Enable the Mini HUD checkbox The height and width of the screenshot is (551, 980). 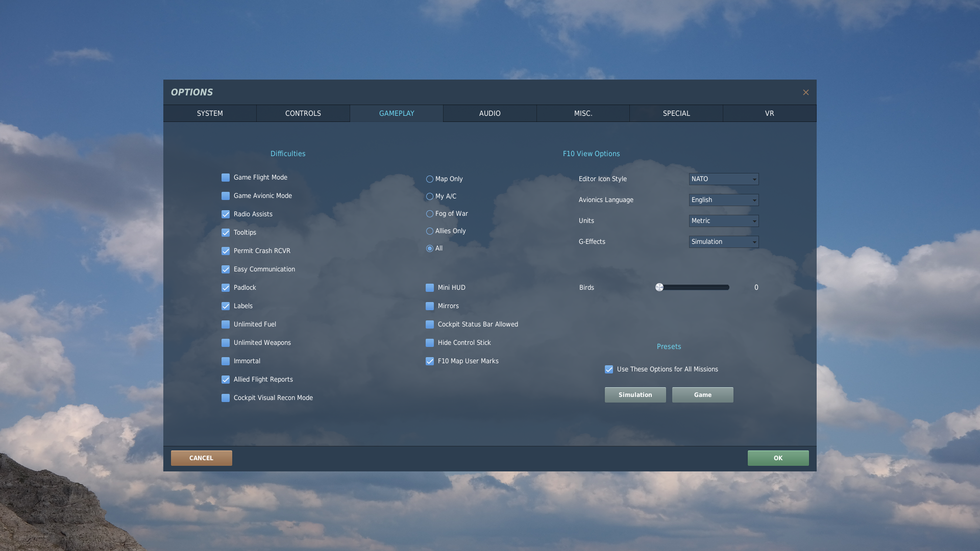[430, 288]
